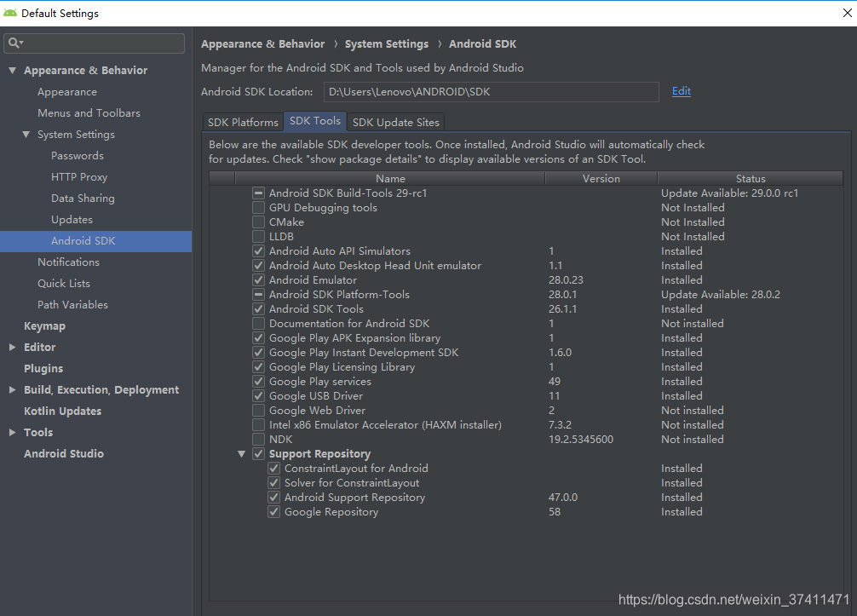This screenshot has width=857, height=616.
Task: Uncheck Google Play Licensing Library
Action: pos(258,366)
